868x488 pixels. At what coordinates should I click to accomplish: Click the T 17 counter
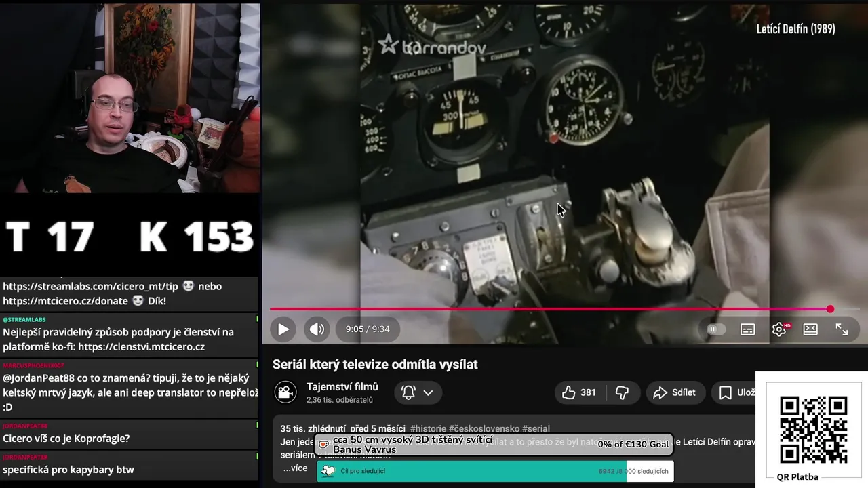pyautogui.click(x=50, y=237)
